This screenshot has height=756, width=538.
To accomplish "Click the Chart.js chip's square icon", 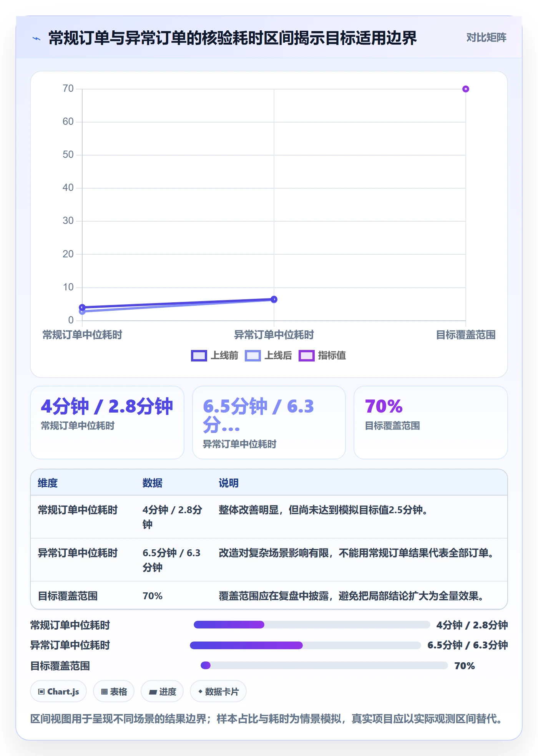I will tap(42, 691).
